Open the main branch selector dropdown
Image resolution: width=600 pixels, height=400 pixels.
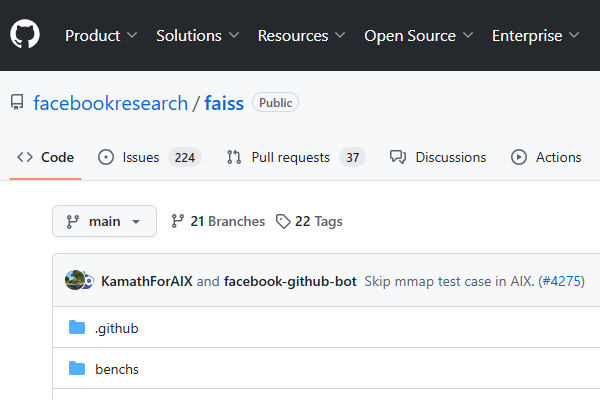104,221
